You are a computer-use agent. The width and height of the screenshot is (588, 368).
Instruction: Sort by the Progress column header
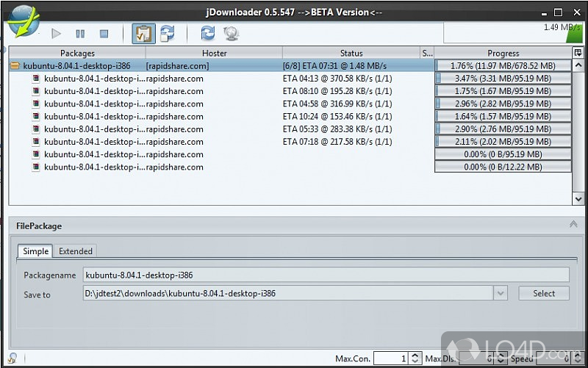click(x=503, y=53)
